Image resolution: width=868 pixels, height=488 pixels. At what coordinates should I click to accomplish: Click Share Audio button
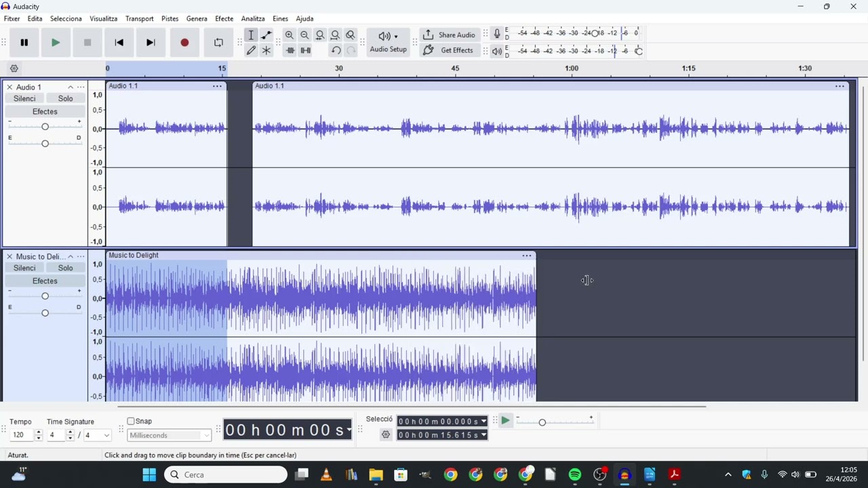(449, 35)
